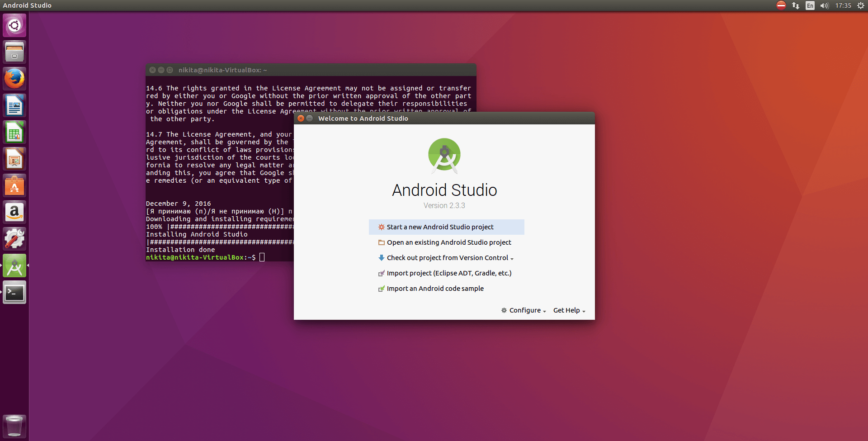Open the session power gear menu
Image resolution: width=868 pixels, height=441 pixels.
(861, 5)
